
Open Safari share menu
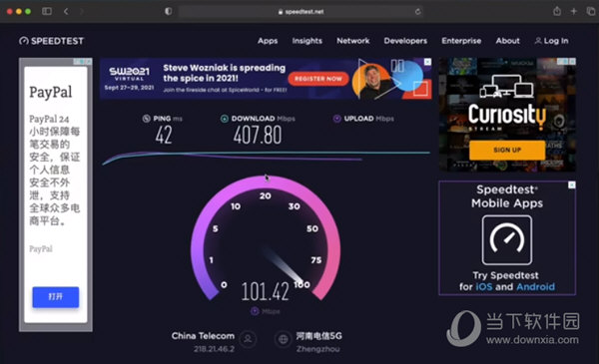point(557,11)
